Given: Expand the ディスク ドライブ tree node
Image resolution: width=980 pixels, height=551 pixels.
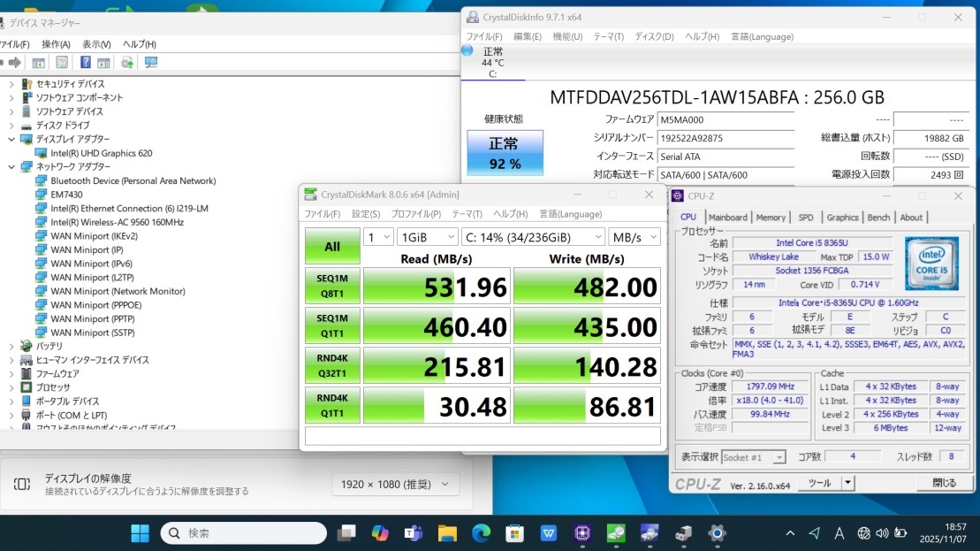Looking at the screenshot, I should [11, 126].
